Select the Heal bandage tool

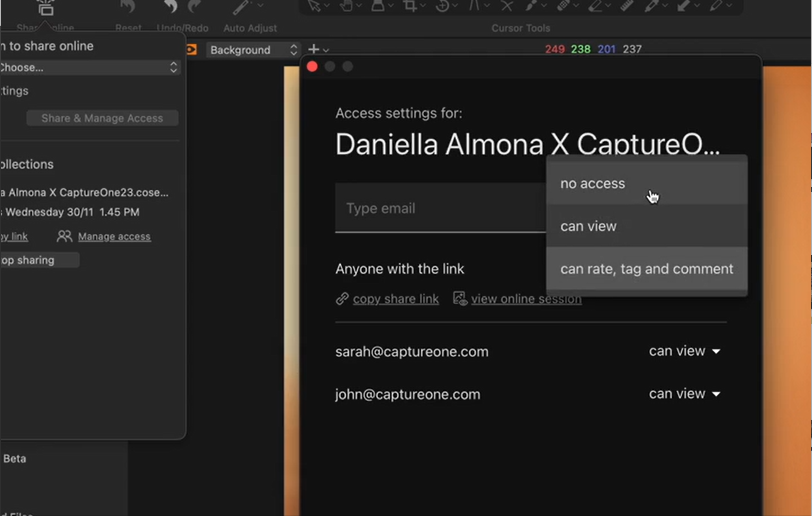coord(563,6)
